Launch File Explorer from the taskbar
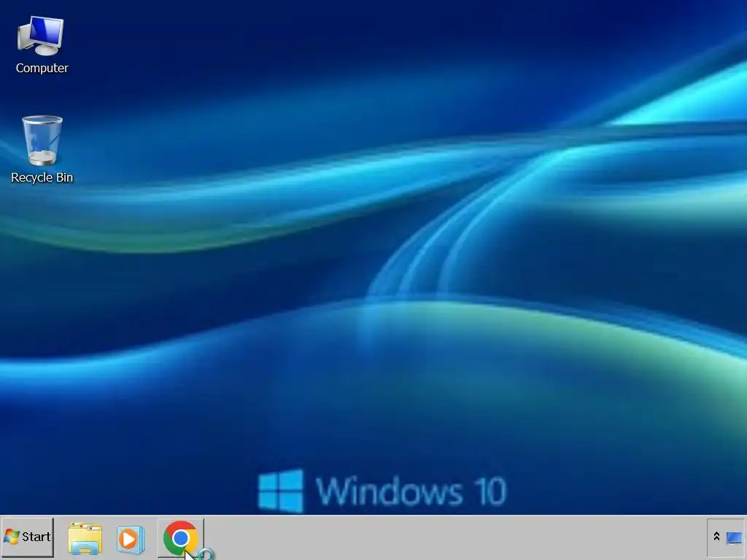Viewport: 747px width, 560px height. click(x=85, y=538)
